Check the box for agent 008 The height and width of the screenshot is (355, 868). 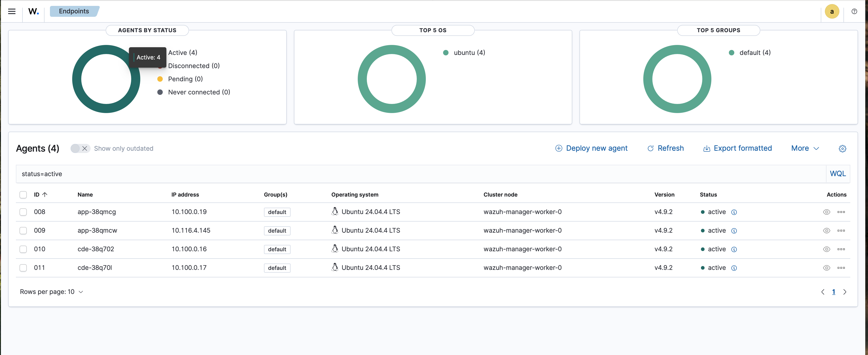[23, 212]
